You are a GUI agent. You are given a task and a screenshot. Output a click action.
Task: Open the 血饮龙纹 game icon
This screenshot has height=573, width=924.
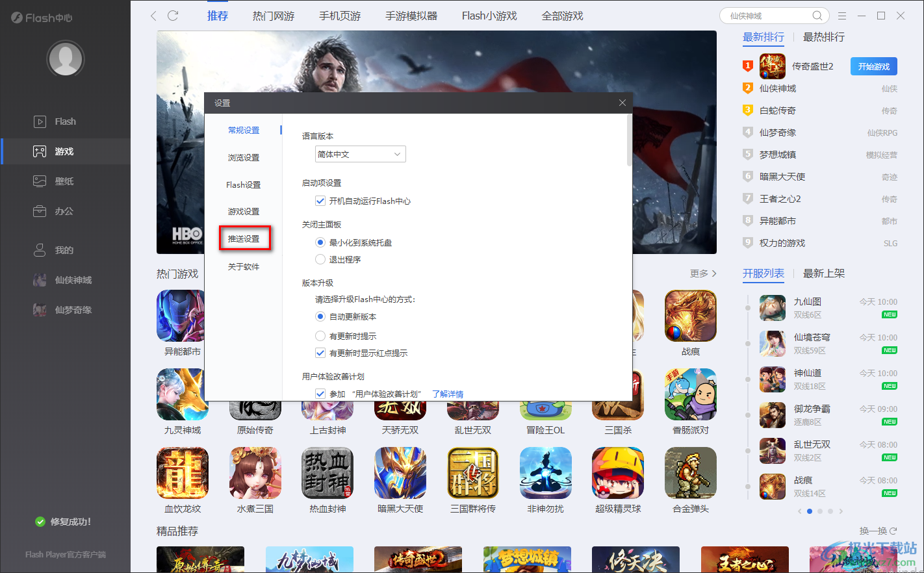pos(183,473)
